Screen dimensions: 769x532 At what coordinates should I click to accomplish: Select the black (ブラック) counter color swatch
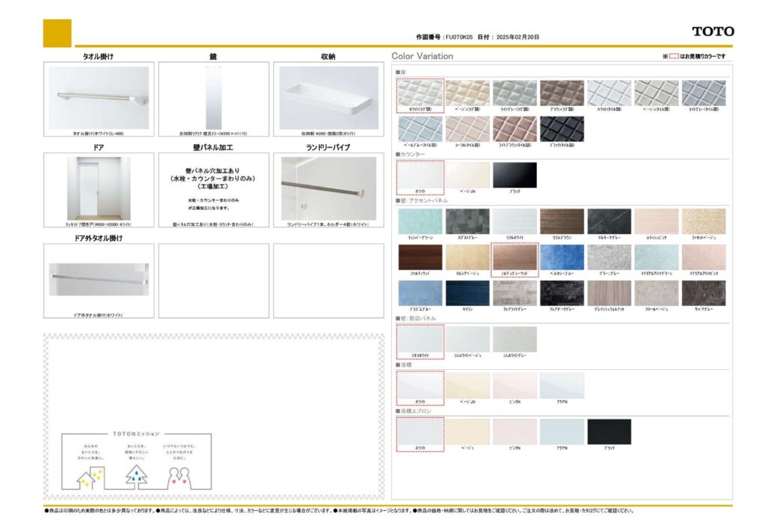[x=514, y=175]
